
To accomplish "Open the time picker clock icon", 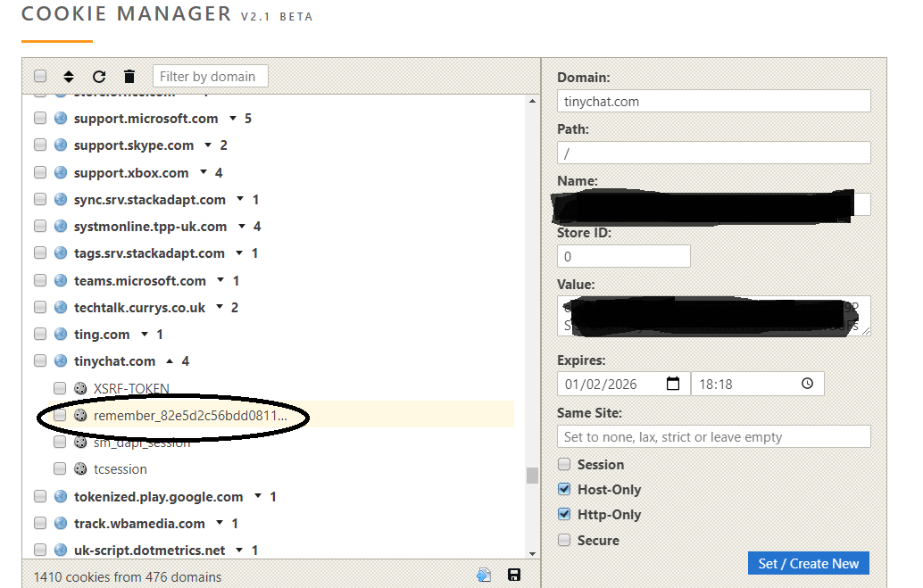I will pyautogui.click(x=808, y=384).
